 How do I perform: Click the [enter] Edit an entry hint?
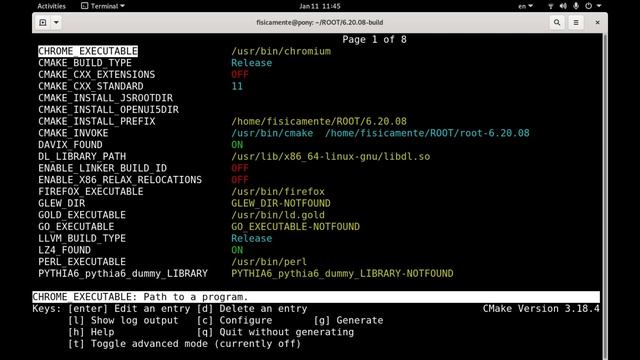click(129, 309)
